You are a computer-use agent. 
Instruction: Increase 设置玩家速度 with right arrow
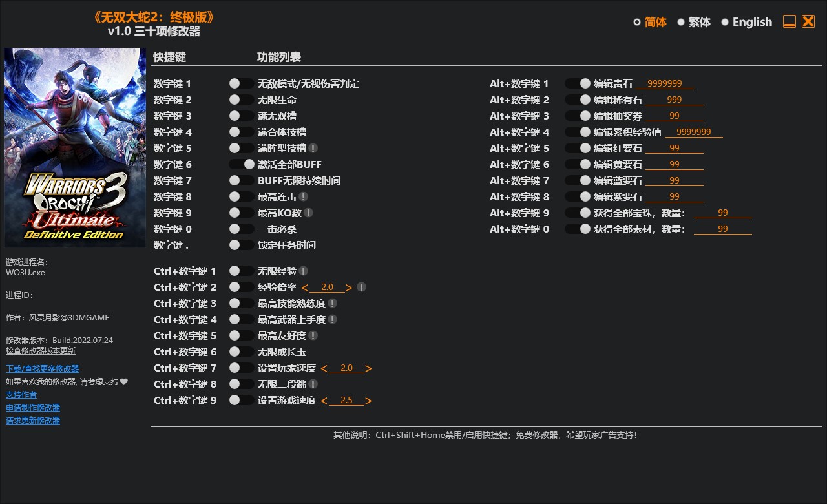pyautogui.click(x=368, y=368)
